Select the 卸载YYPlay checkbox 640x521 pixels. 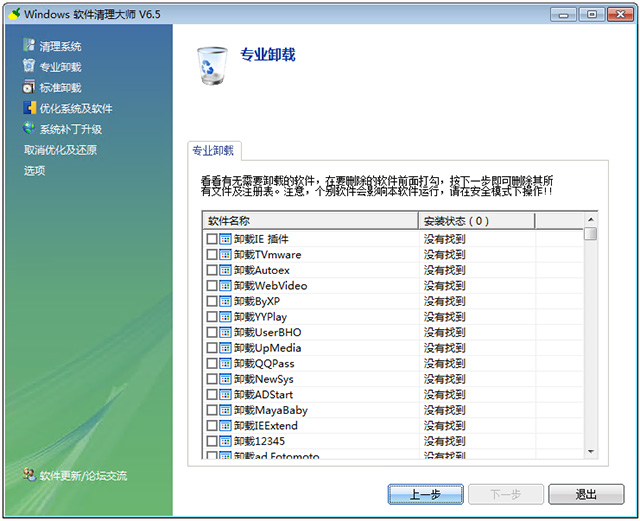tap(212, 316)
